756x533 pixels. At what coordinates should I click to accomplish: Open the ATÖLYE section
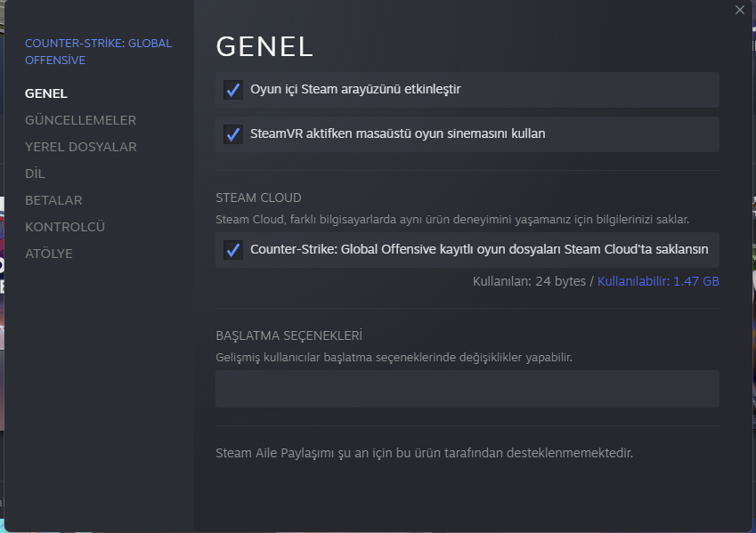49,254
